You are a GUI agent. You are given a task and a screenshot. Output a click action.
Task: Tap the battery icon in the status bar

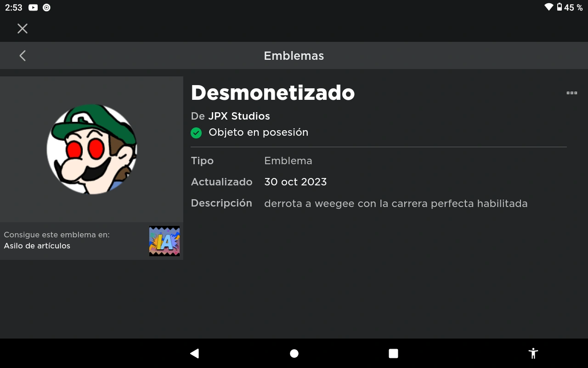[x=560, y=7]
